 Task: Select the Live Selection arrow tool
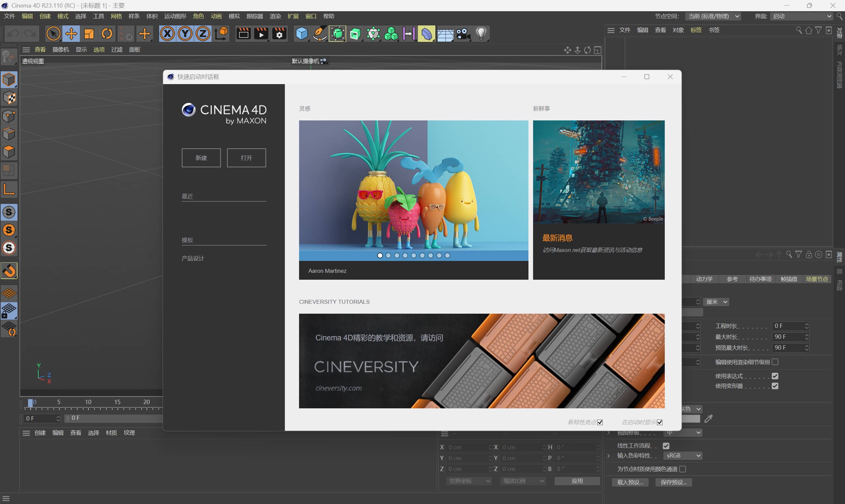53,34
